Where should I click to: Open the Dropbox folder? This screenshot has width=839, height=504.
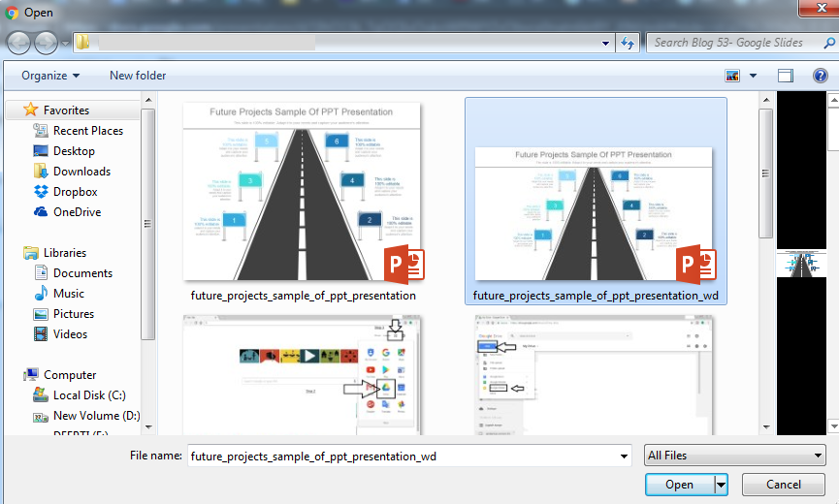75,191
